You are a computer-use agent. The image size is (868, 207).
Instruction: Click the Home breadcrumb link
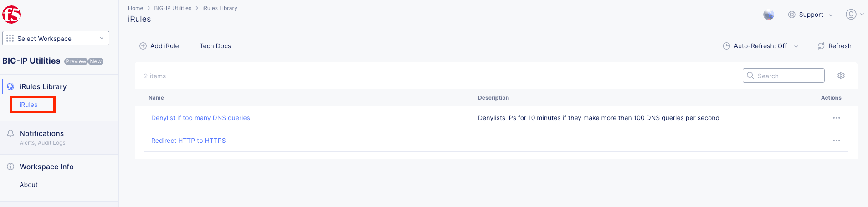(135, 8)
